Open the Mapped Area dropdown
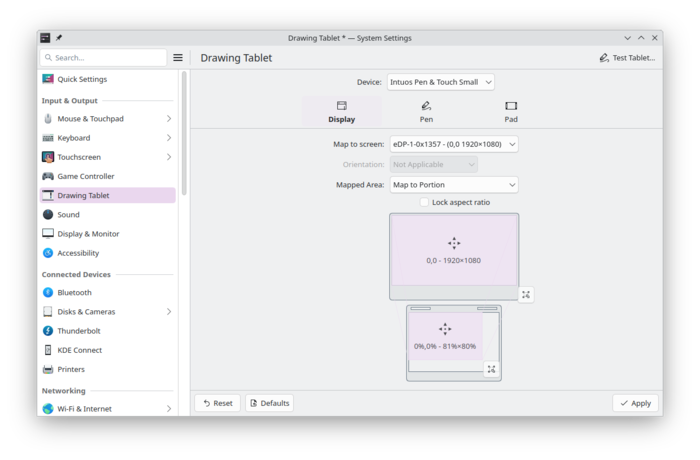 tap(453, 185)
